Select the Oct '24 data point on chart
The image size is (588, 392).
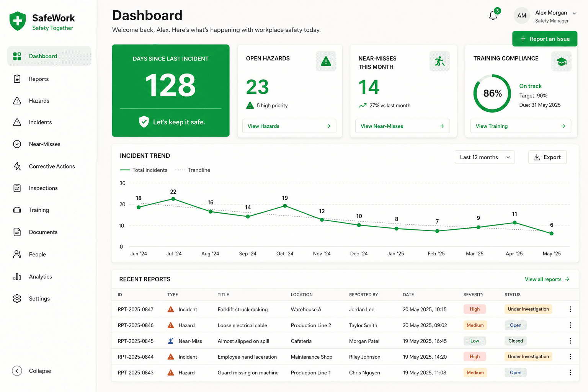[285, 206]
